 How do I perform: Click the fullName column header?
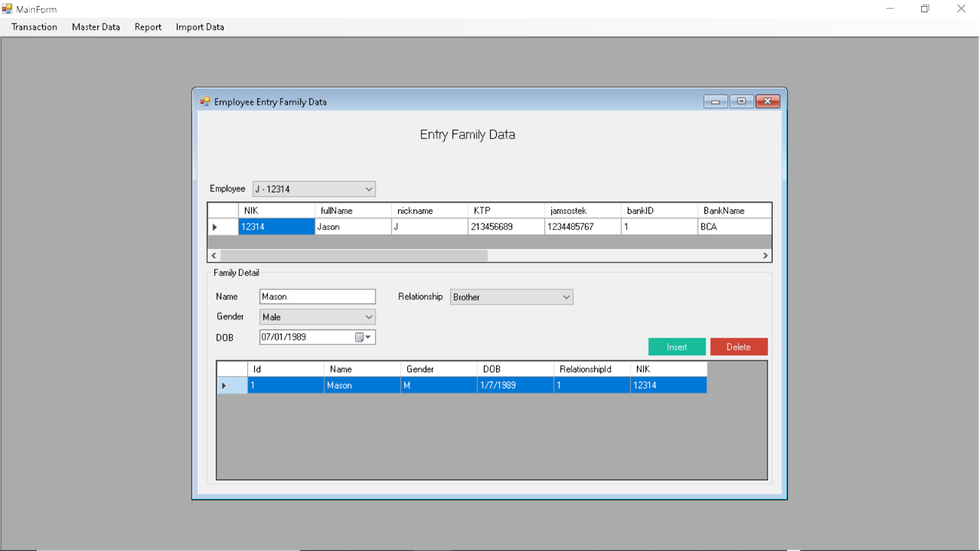(353, 211)
